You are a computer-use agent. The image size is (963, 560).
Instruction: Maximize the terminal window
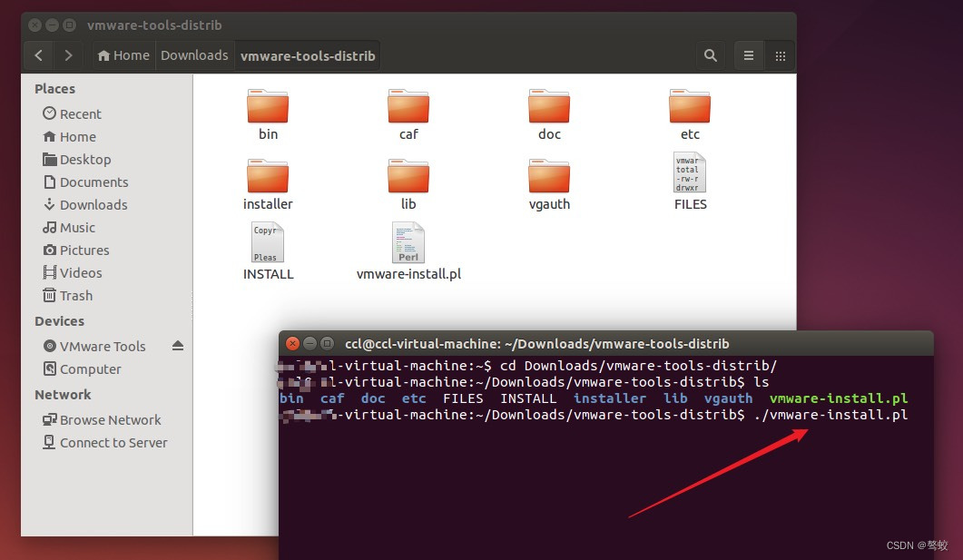point(328,343)
